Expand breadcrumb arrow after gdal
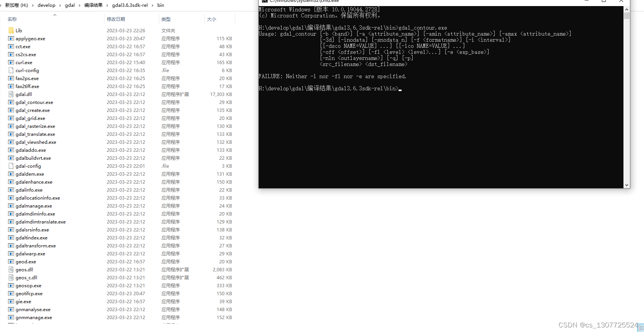The image size is (644, 332). (79, 5)
